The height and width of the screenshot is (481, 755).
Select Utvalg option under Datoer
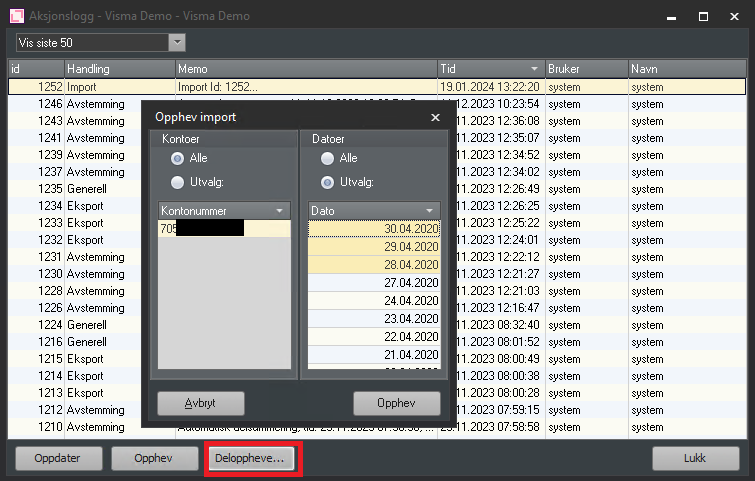(327, 182)
